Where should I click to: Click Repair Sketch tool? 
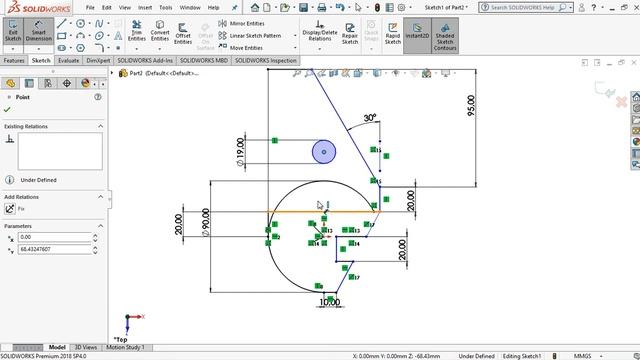click(x=350, y=33)
